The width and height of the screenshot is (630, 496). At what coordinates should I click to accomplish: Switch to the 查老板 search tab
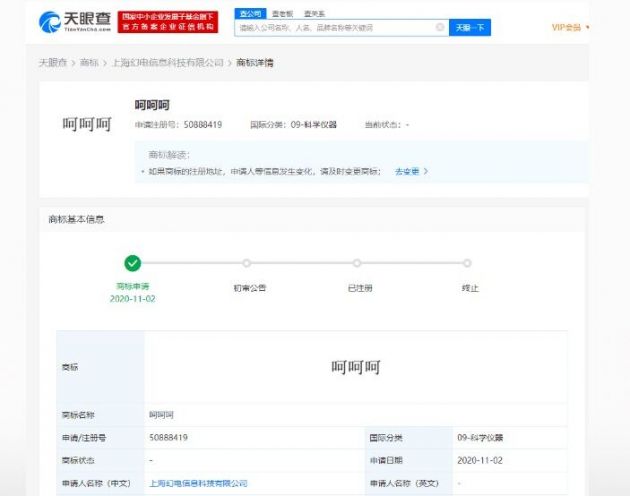(281, 13)
